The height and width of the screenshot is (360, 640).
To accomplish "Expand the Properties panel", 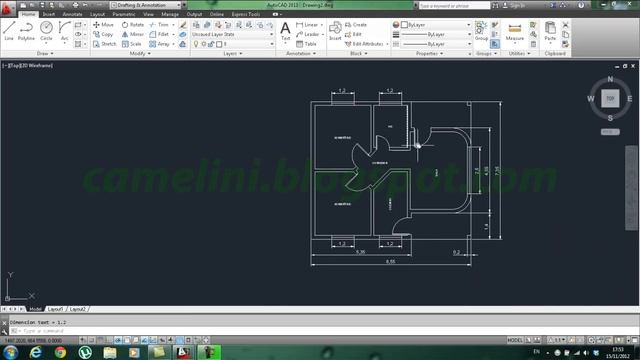I will click(x=429, y=53).
